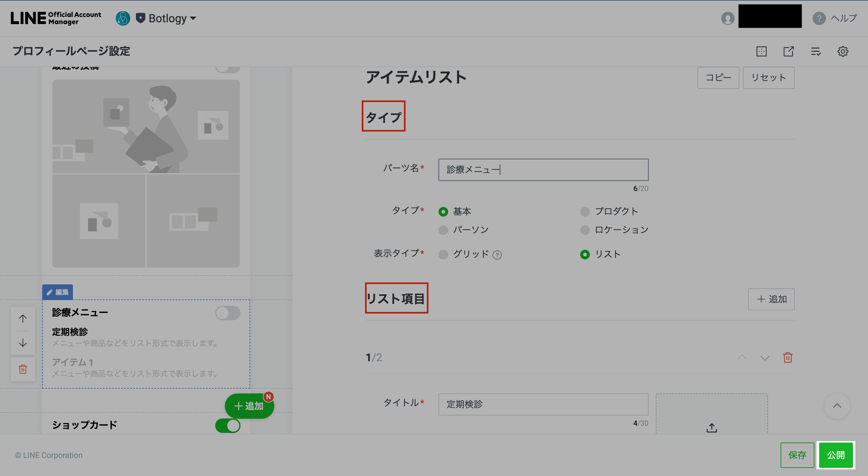Click the コピー button
The image size is (868, 476).
718,78
